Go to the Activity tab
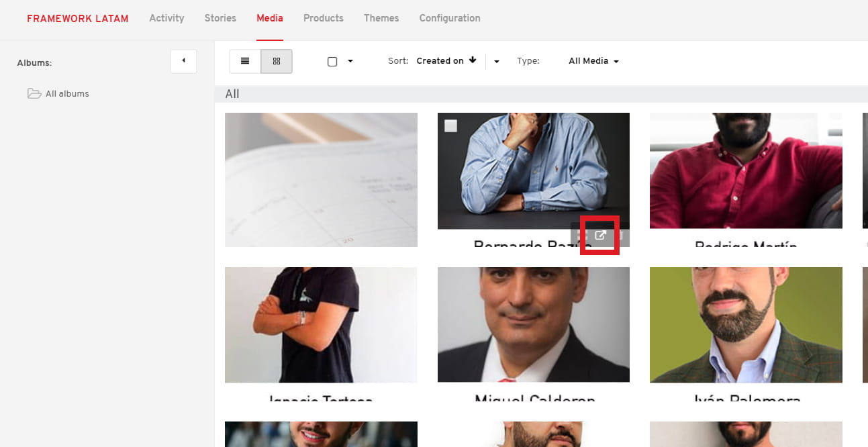This screenshot has width=868, height=447. coord(166,18)
